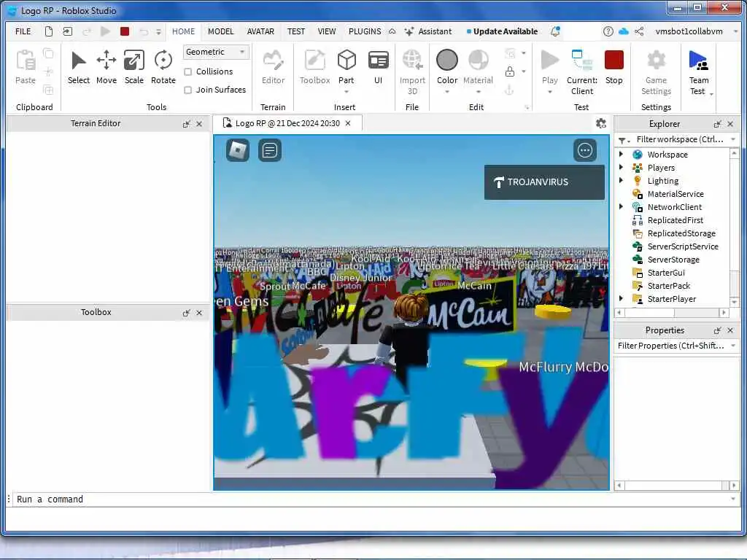
Task: Open the notifications bell
Action: pos(555,31)
